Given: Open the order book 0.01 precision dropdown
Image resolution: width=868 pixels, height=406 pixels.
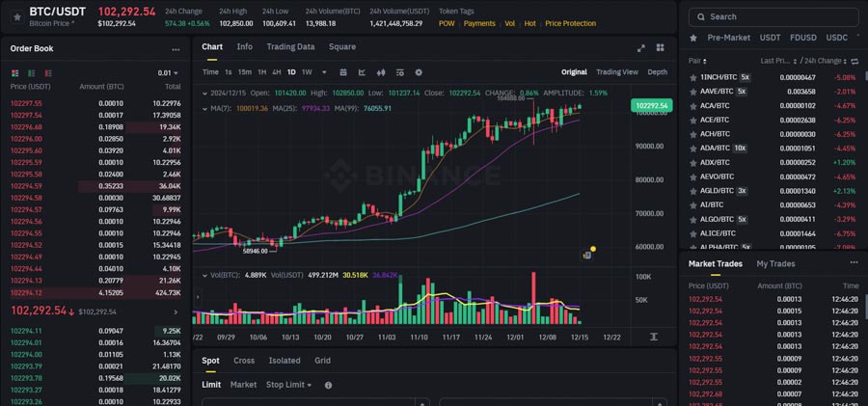Looking at the screenshot, I should click(168, 73).
